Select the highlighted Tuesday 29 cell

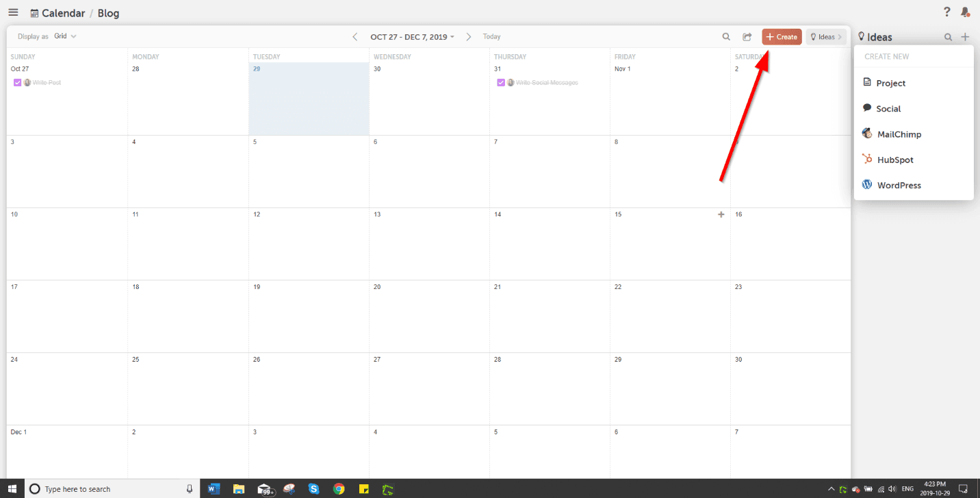click(x=309, y=99)
